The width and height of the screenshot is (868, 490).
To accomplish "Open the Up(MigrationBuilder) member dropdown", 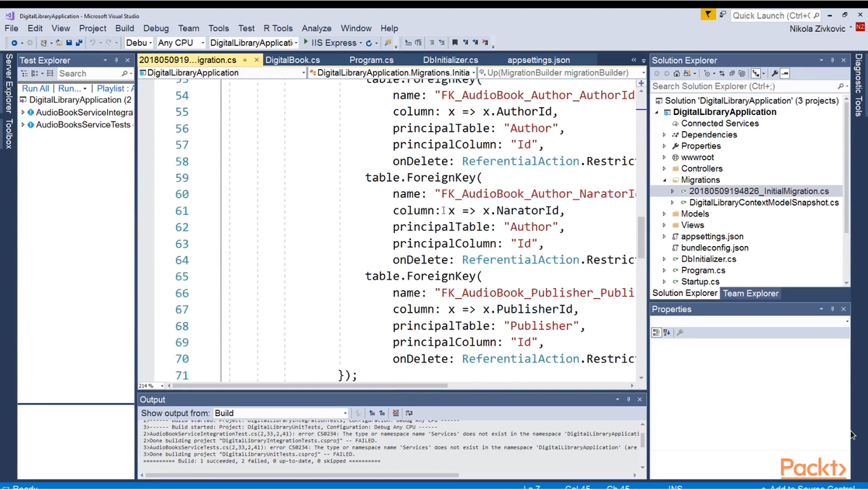I will tap(561, 72).
